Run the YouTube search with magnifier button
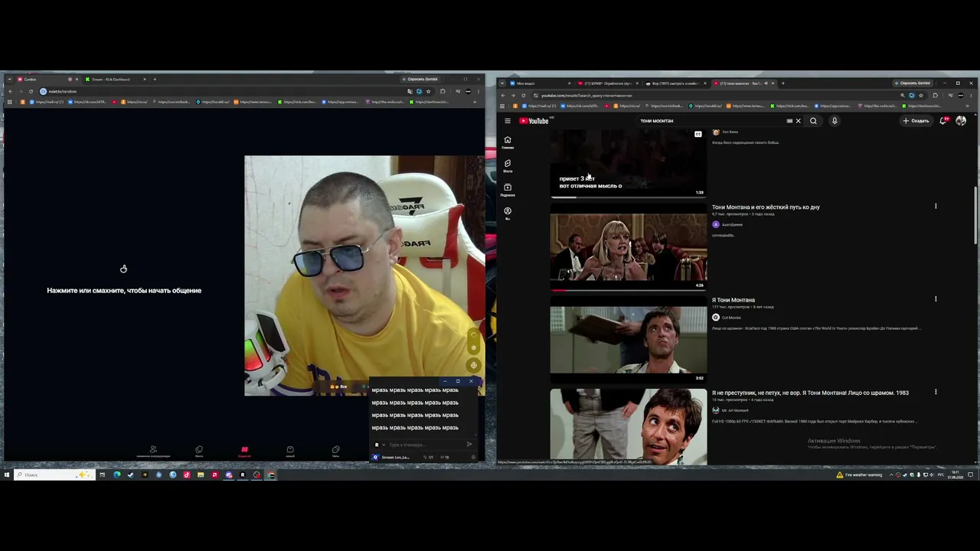The image size is (980, 551). pyautogui.click(x=813, y=121)
